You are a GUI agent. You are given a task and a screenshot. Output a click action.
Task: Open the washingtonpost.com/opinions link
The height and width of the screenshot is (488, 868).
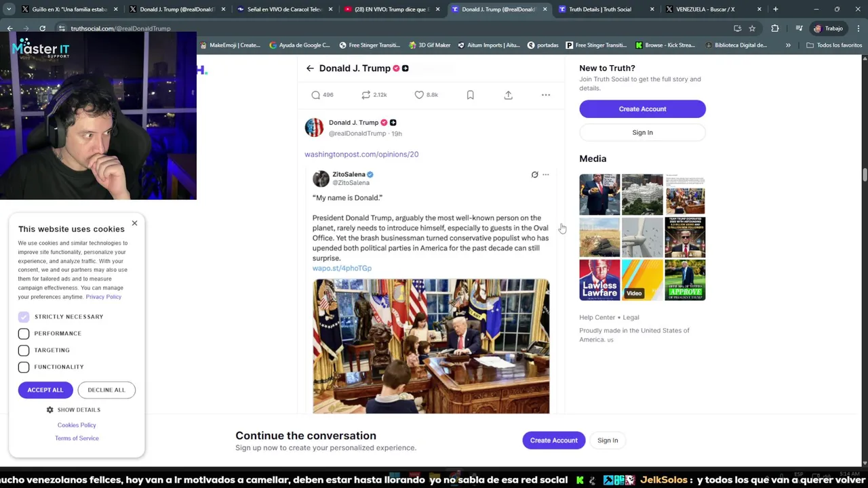[361, 155]
